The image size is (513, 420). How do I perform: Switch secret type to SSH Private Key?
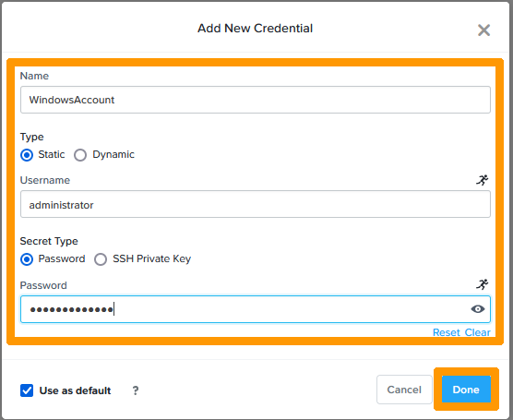(x=101, y=259)
